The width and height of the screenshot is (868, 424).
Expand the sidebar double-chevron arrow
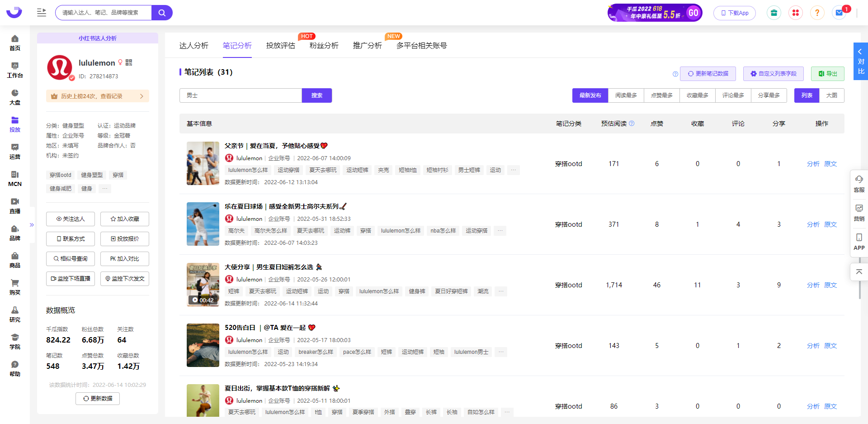coord(32,224)
